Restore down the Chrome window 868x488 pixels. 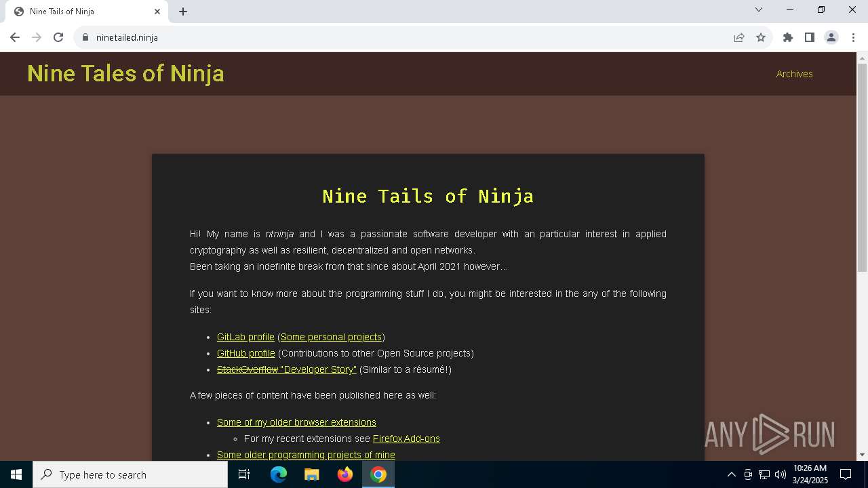(x=821, y=9)
